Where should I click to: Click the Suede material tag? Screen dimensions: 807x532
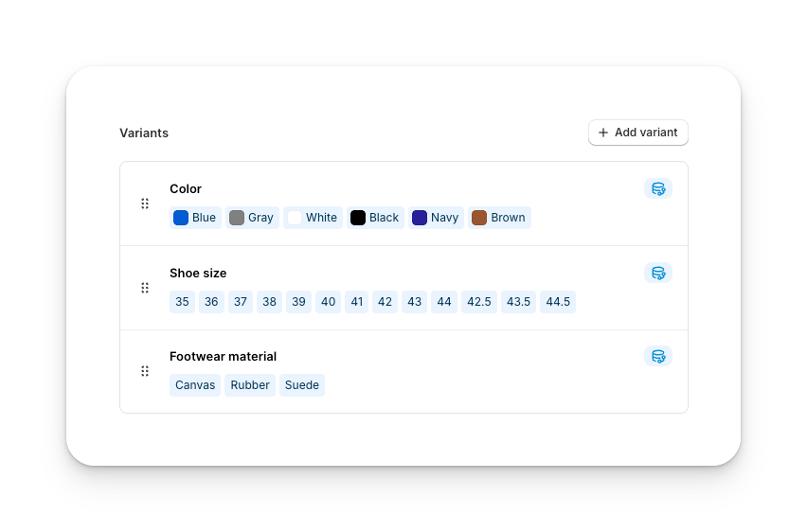pos(302,385)
